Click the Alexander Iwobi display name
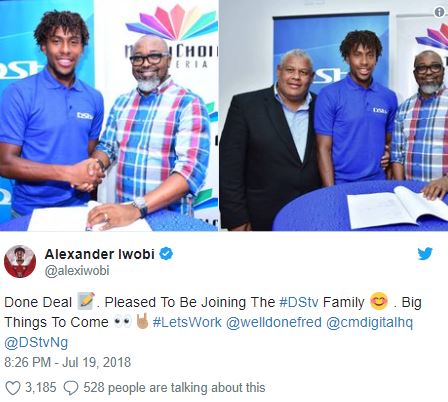 pos(99,254)
